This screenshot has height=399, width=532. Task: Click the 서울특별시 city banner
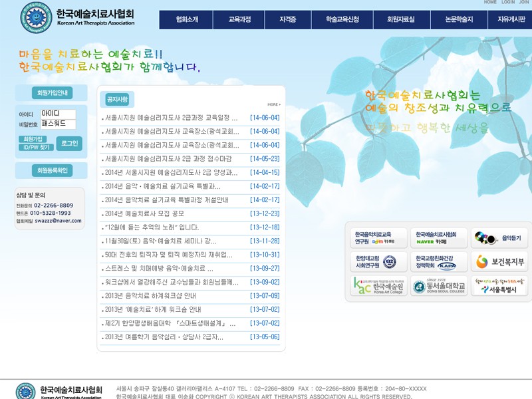pyautogui.click(x=499, y=286)
